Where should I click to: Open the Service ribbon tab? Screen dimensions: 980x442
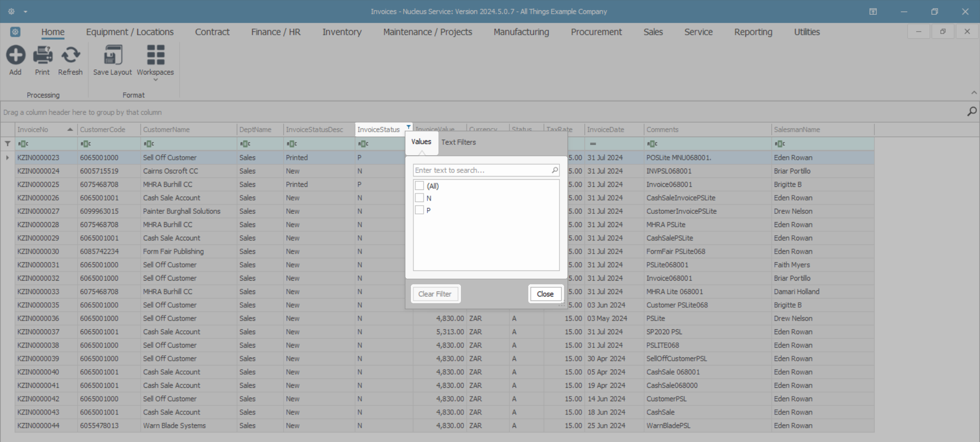click(698, 32)
